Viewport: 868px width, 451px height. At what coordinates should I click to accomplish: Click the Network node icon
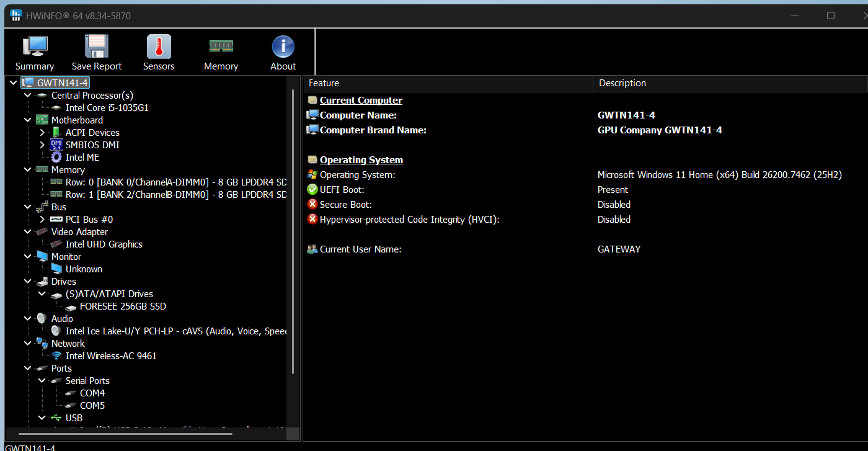pyautogui.click(x=42, y=343)
